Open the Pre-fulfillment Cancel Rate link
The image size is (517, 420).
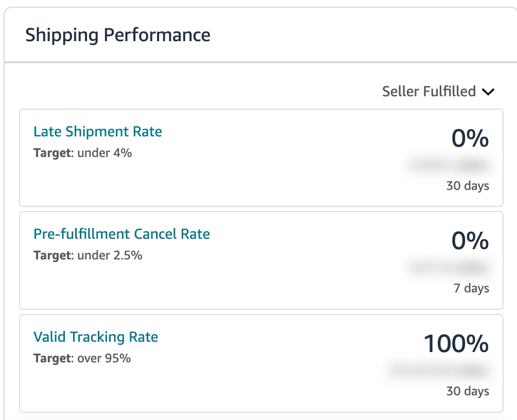122,234
